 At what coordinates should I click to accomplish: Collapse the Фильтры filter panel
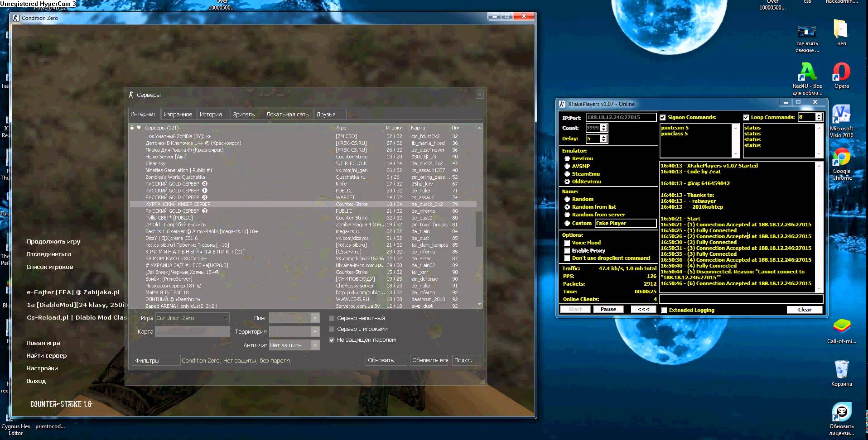pos(156,360)
